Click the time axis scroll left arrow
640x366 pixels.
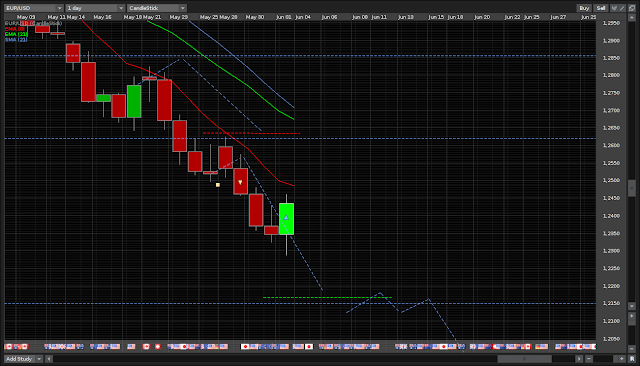tap(49, 359)
